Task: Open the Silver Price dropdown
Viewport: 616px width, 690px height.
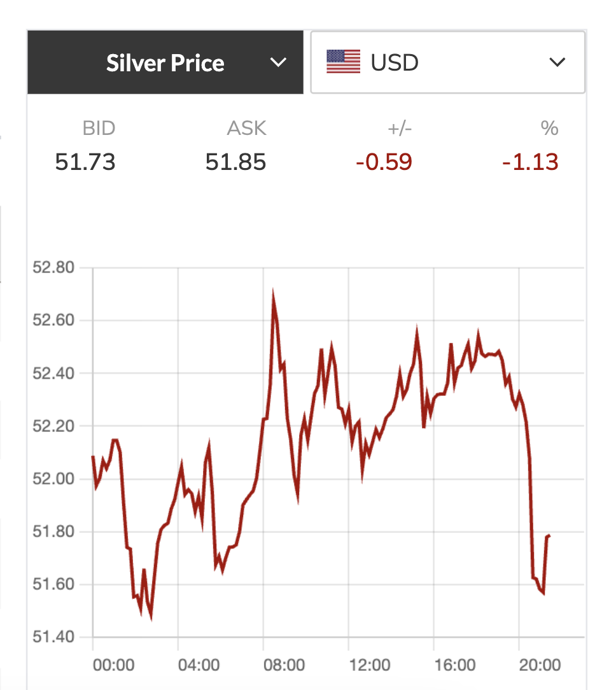Action: [165, 63]
